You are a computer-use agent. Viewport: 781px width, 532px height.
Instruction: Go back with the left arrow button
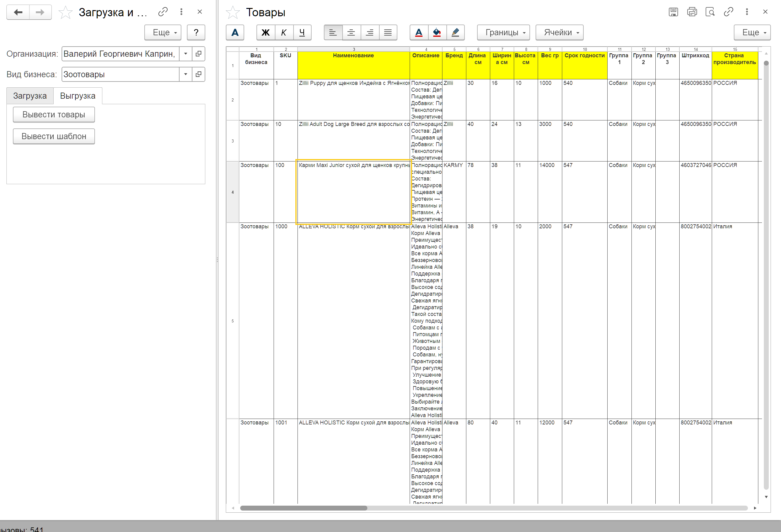click(x=18, y=13)
